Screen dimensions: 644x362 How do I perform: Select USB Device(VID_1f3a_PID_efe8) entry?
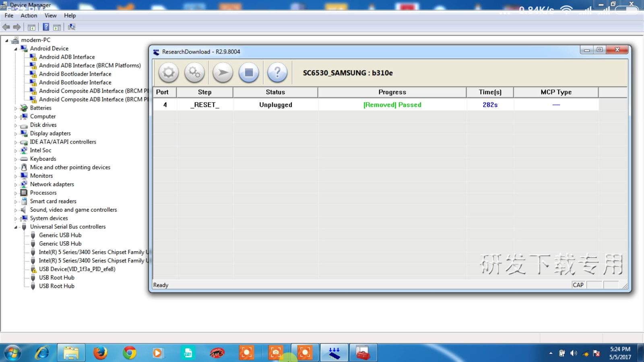click(x=77, y=269)
